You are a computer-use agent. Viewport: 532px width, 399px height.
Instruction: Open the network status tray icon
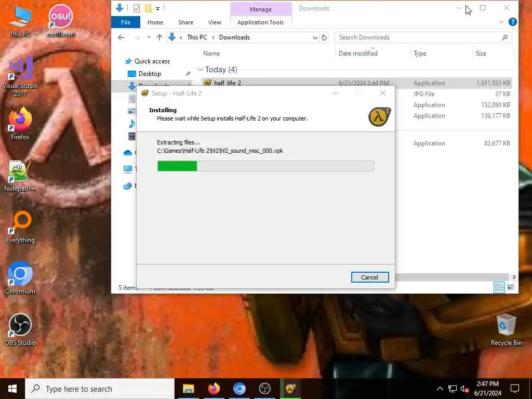453,389
